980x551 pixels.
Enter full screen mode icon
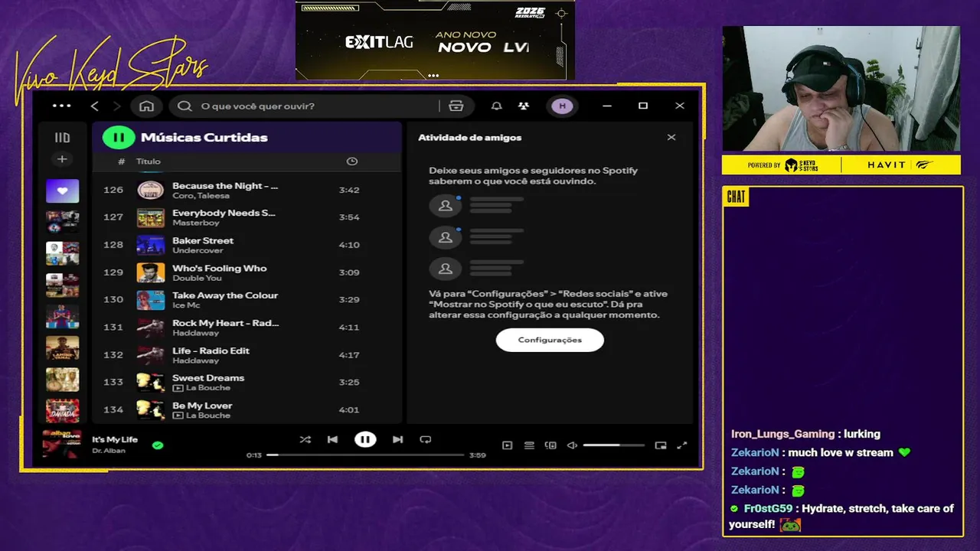pos(682,445)
